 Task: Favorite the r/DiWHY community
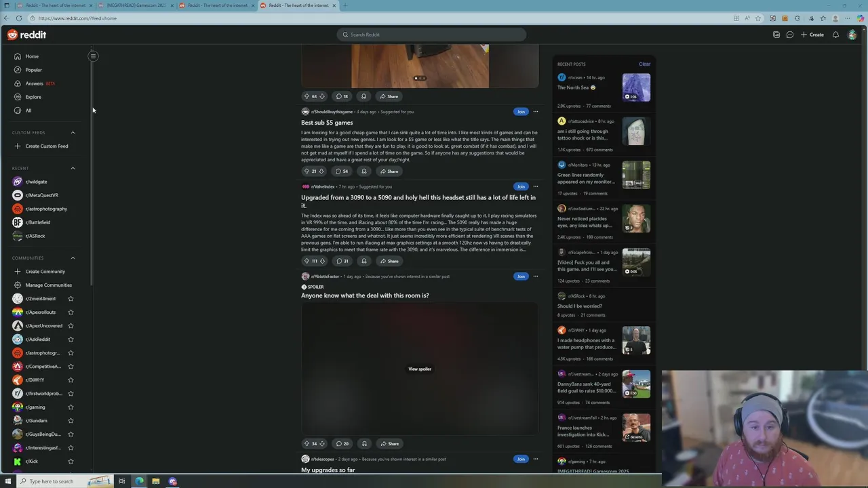(x=71, y=380)
